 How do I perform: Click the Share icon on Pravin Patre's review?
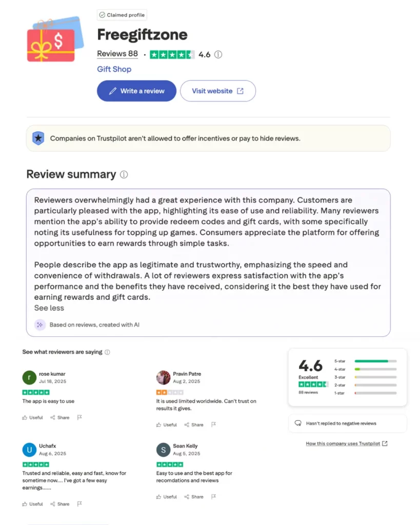(187, 425)
